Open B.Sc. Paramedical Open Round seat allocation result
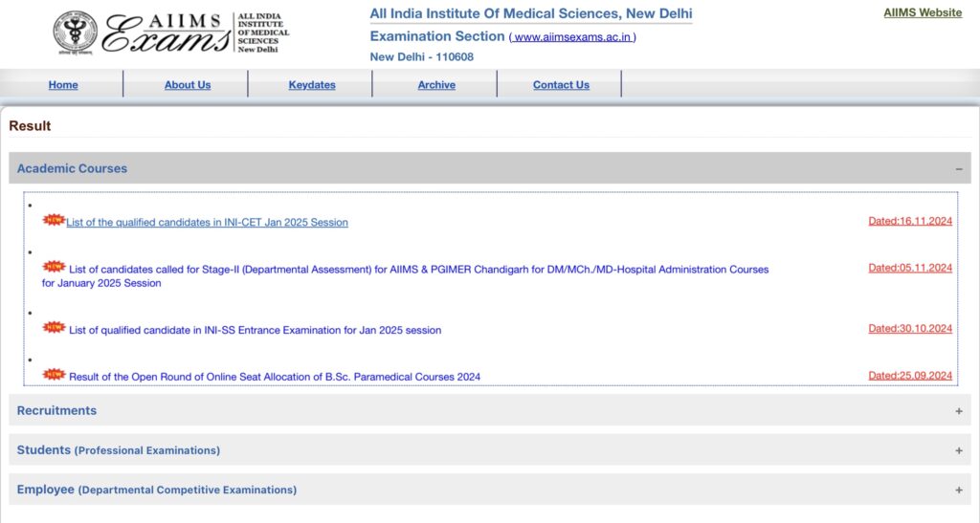The image size is (980, 523). tap(275, 377)
